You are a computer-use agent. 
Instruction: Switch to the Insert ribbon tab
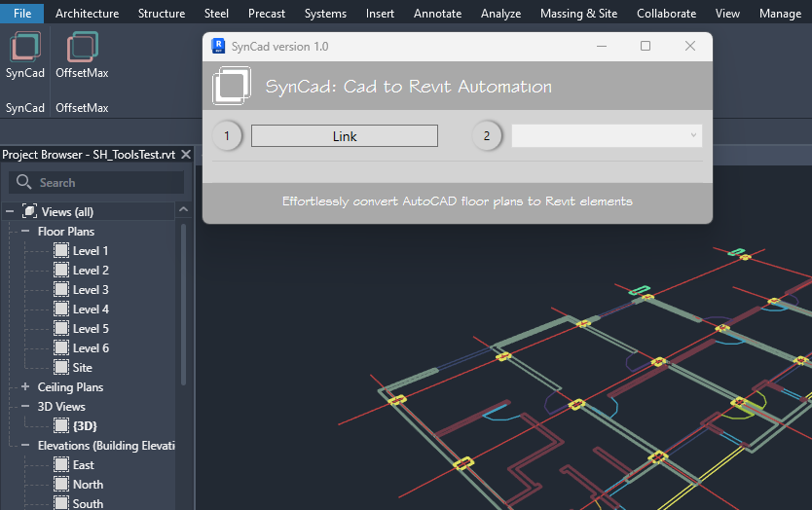[380, 14]
